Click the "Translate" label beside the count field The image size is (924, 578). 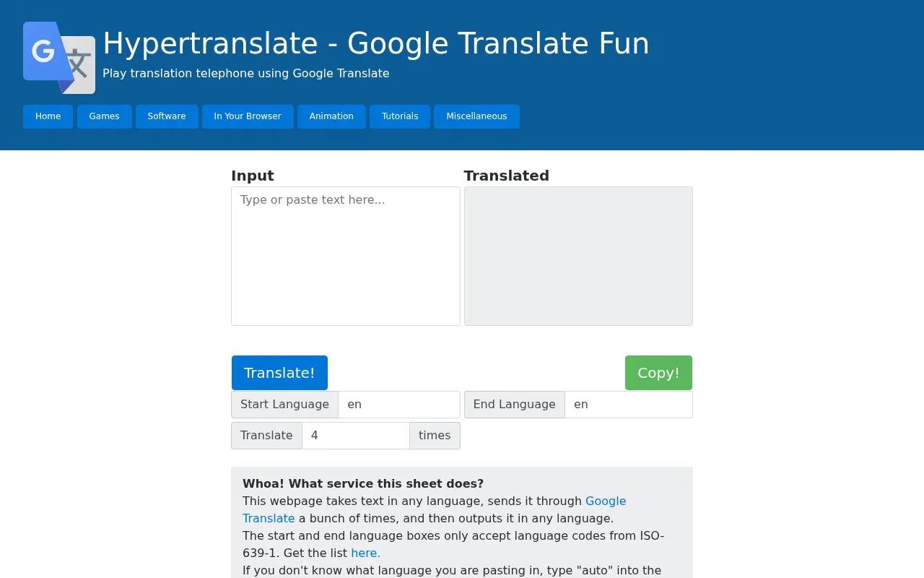click(x=266, y=436)
